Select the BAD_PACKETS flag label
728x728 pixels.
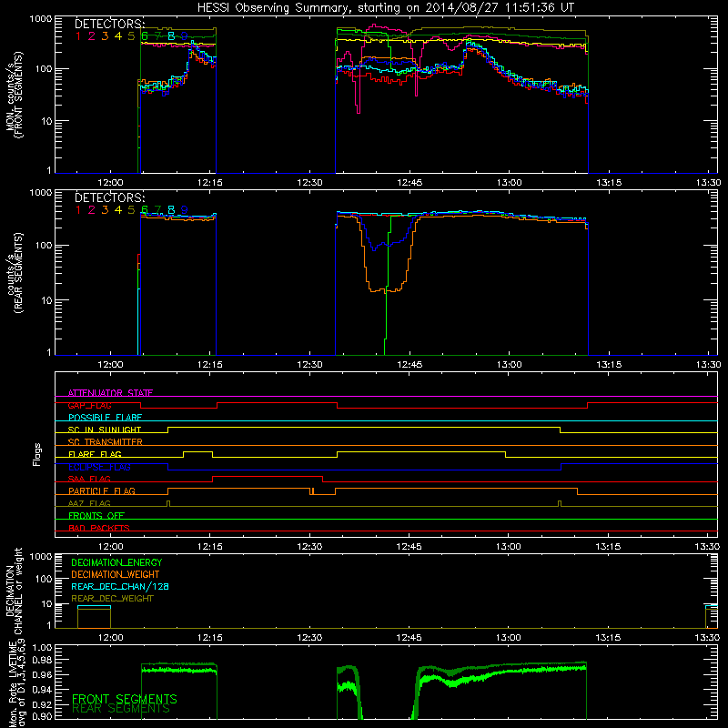(99, 528)
